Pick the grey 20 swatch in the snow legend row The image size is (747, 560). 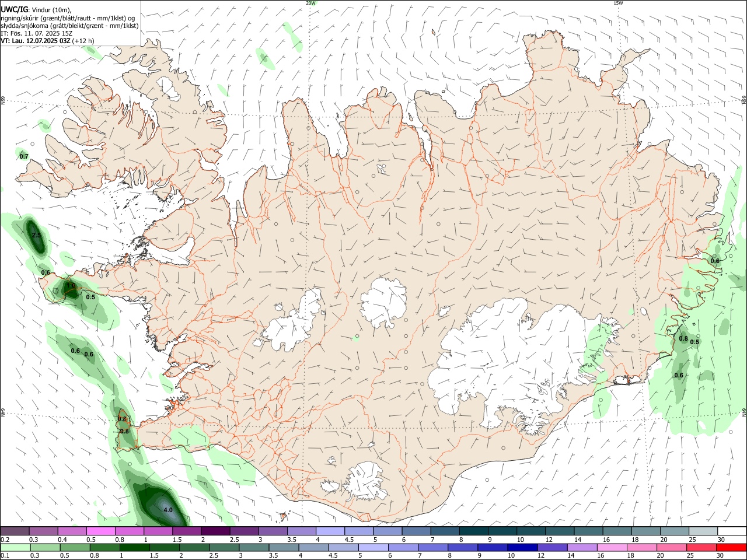(x=673, y=531)
